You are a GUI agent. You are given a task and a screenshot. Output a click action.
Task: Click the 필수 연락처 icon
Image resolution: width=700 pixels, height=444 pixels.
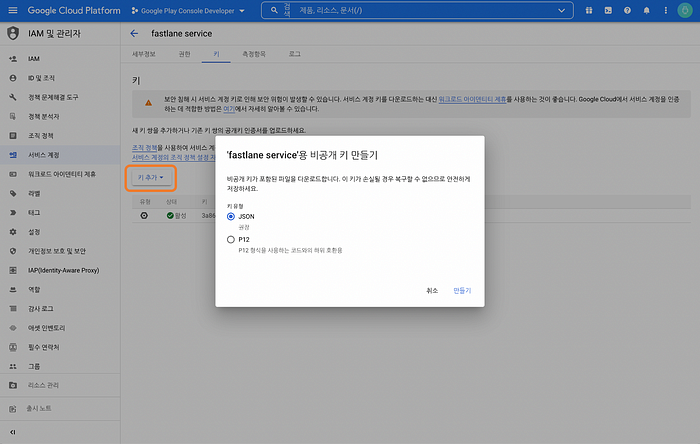[13, 347]
